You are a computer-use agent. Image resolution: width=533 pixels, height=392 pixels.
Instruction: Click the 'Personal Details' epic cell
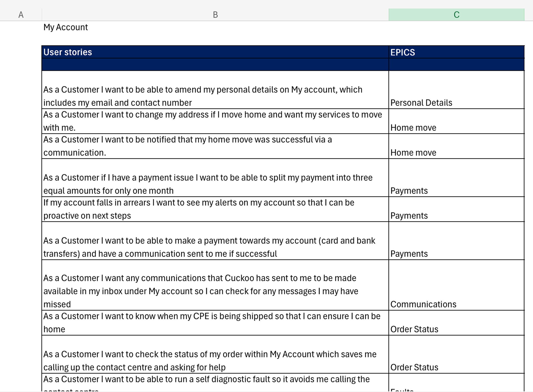[421, 102]
